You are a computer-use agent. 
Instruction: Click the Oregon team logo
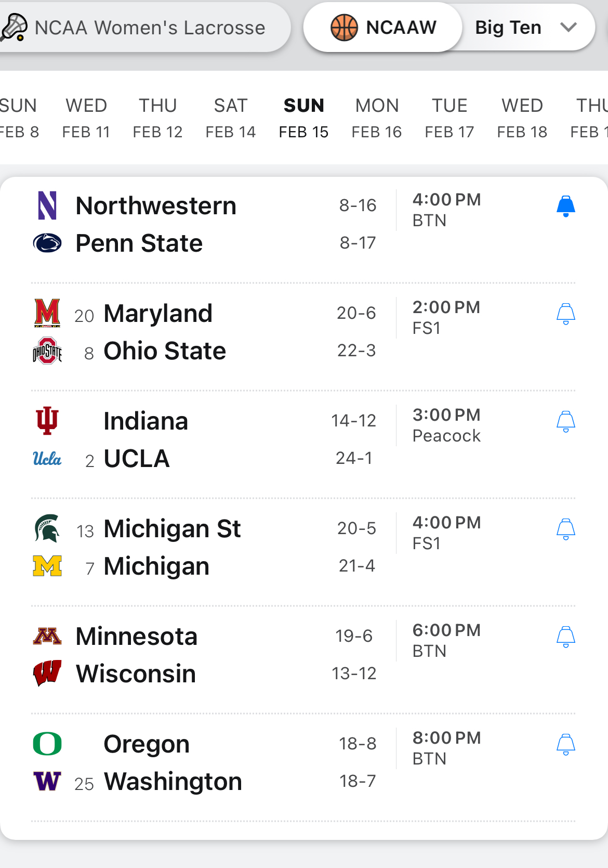tap(47, 744)
